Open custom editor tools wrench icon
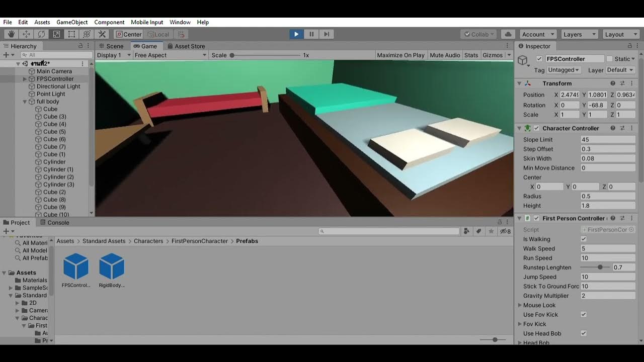644x362 pixels. (x=102, y=34)
